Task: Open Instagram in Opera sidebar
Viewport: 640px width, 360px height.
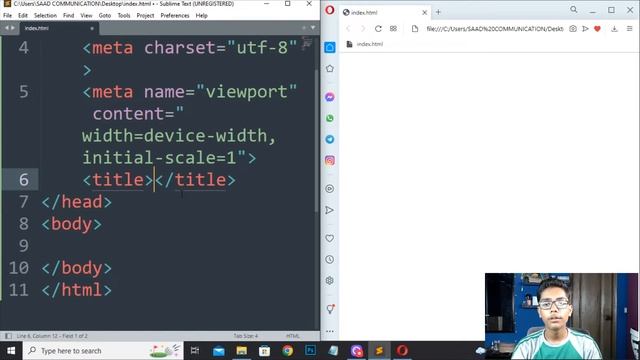Action: pyautogui.click(x=330, y=160)
